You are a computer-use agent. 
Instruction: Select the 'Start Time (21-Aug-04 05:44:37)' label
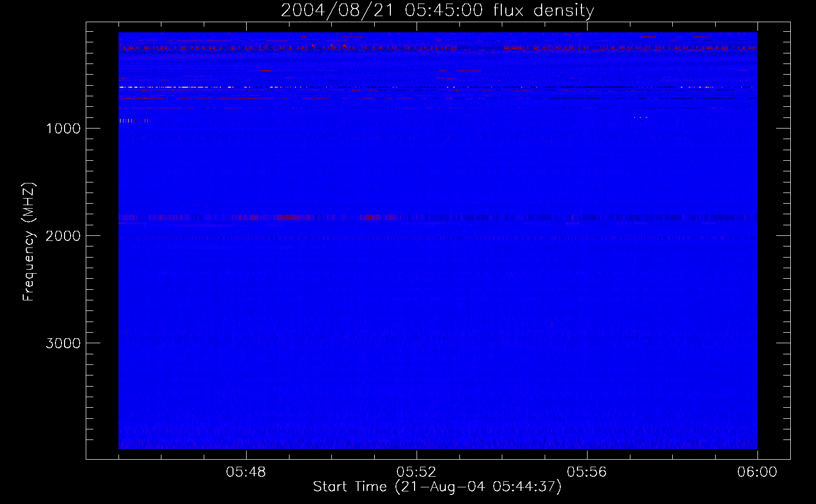click(437, 487)
